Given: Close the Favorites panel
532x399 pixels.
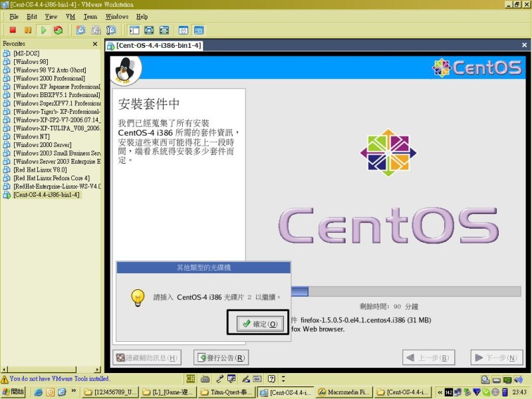Looking at the screenshot, I should 95,44.
